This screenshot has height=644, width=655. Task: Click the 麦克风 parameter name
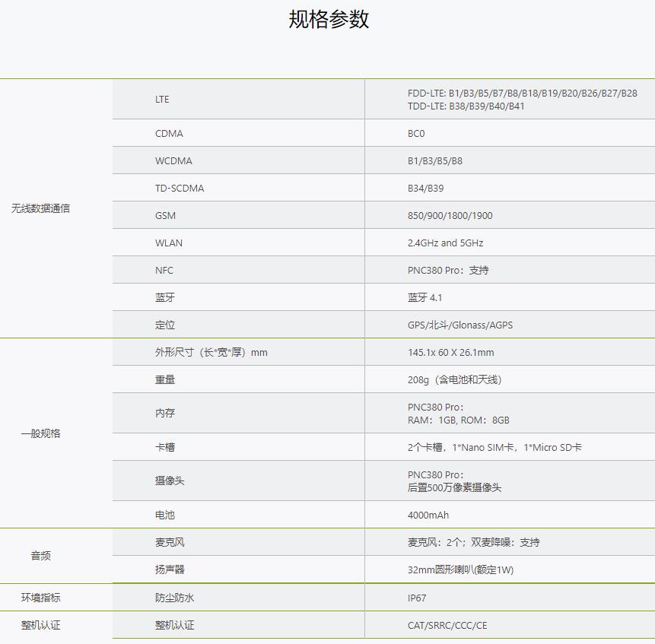[x=170, y=542]
